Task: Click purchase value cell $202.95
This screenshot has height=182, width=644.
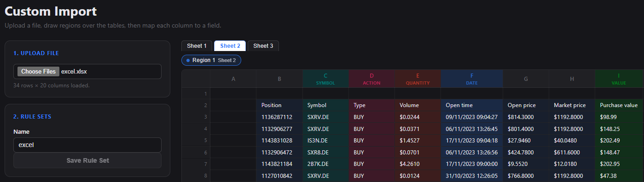Action: 619,164
